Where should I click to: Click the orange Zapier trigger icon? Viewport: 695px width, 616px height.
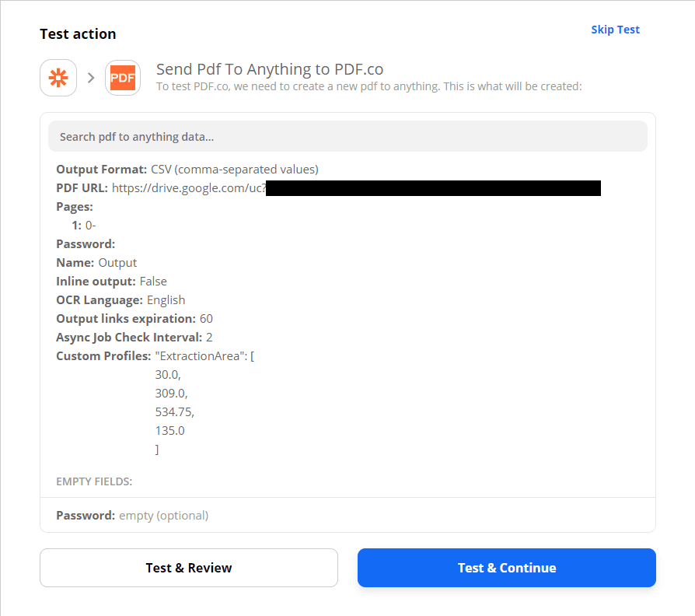coord(58,78)
